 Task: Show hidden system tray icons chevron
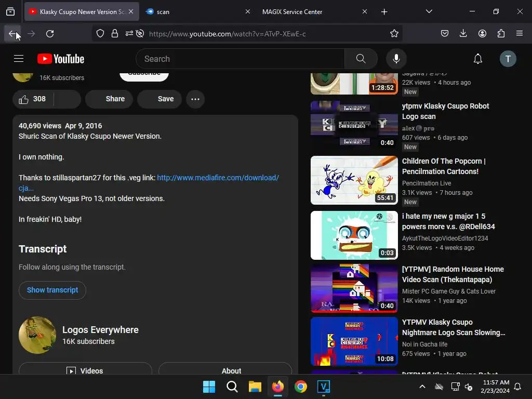pyautogui.click(x=422, y=387)
